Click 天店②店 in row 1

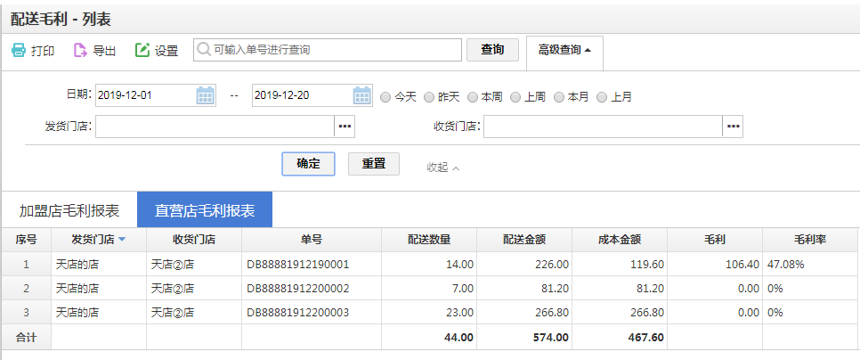[x=173, y=265]
